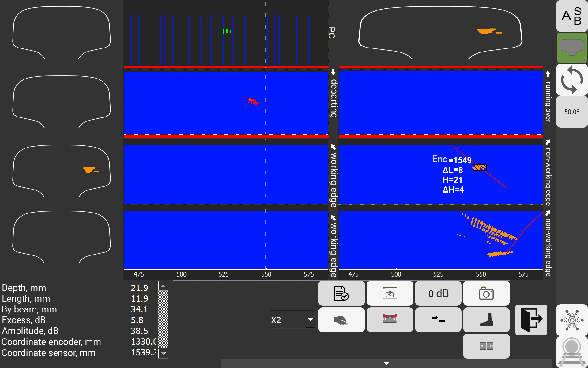Select the train-on-tracks mode icon
The height and width of the screenshot is (368, 588).
(x=571, y=352)
